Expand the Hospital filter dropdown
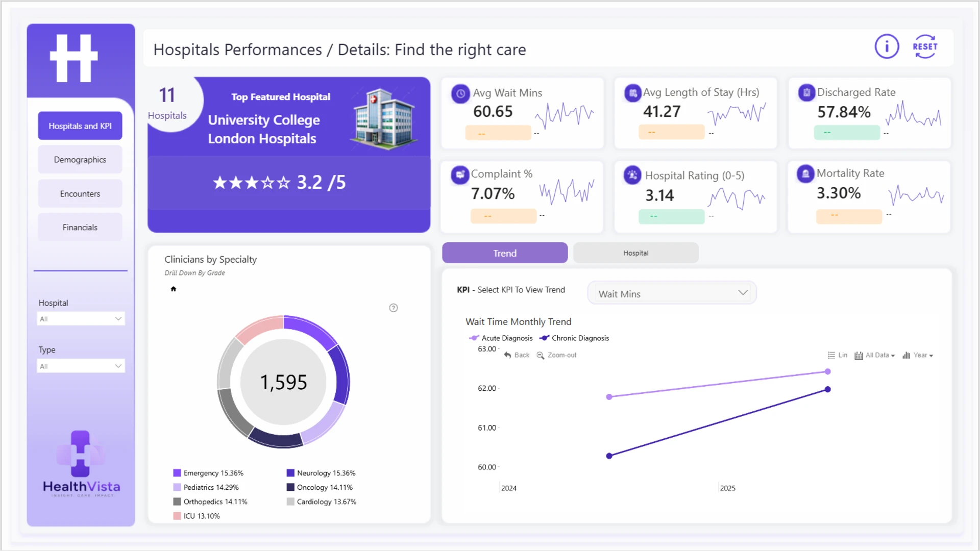Image resolution: width=980 pixels, height=551 pixels. pyautogui.click(x=81, y=319)
